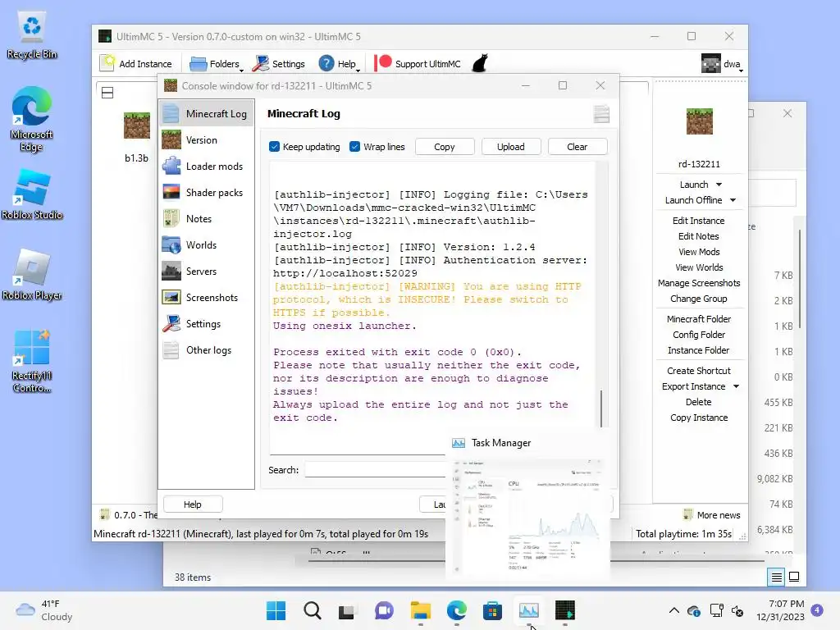Switch Explorer to details view icon
Image resolution: width=840 pixels, height=630 pixels.
(776, 577)
